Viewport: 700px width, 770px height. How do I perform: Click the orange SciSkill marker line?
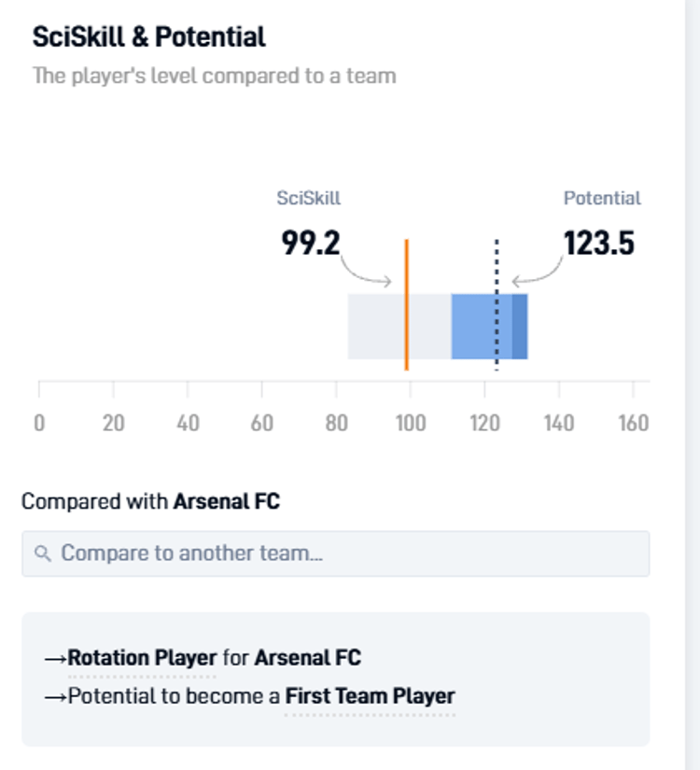pos(407,304)
